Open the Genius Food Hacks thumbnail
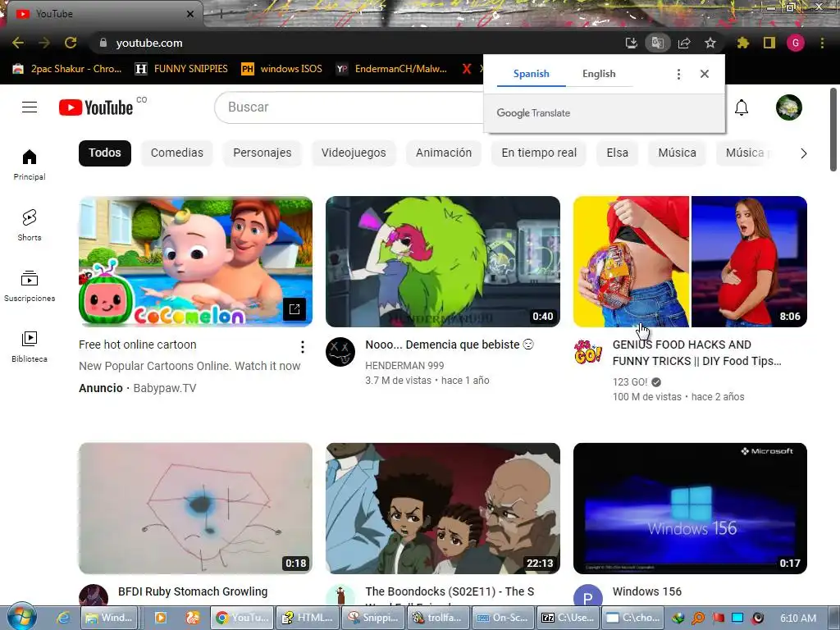The height and width of the screenshot is (630, 840). tap(690, 262)
